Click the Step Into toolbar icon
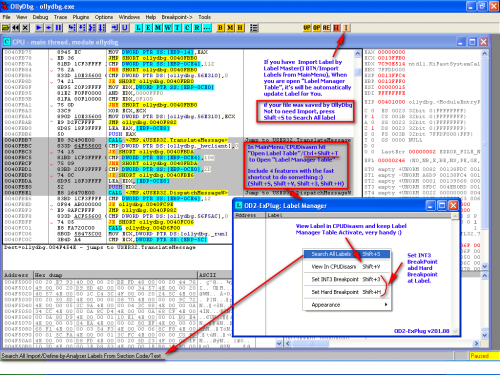500x375 pixels. tap(72, 28)
